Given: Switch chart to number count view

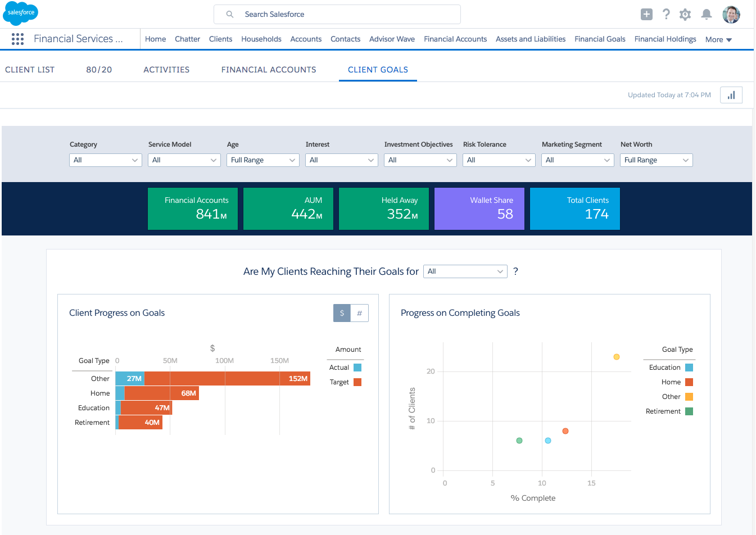Looking at the screenshot, I should coord(360,313).
